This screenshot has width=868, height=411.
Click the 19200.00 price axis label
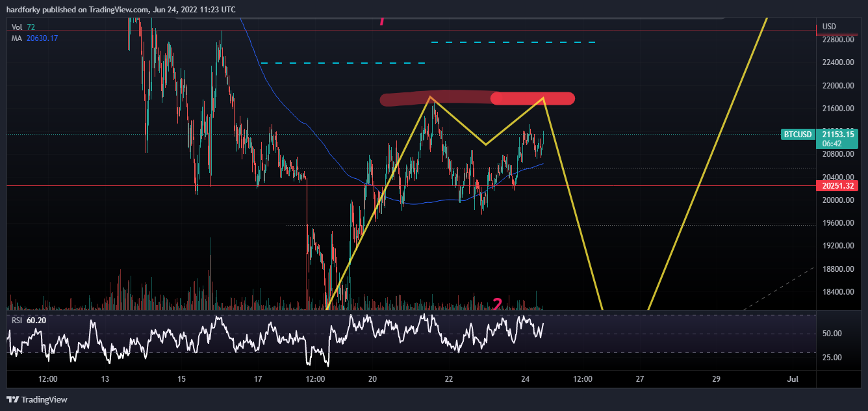coord(837,246)
